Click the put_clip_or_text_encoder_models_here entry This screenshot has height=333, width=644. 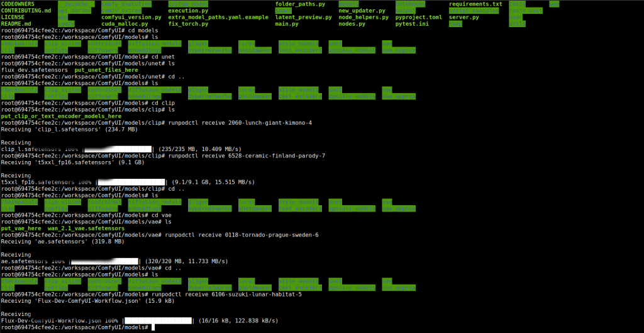[62, 116]
